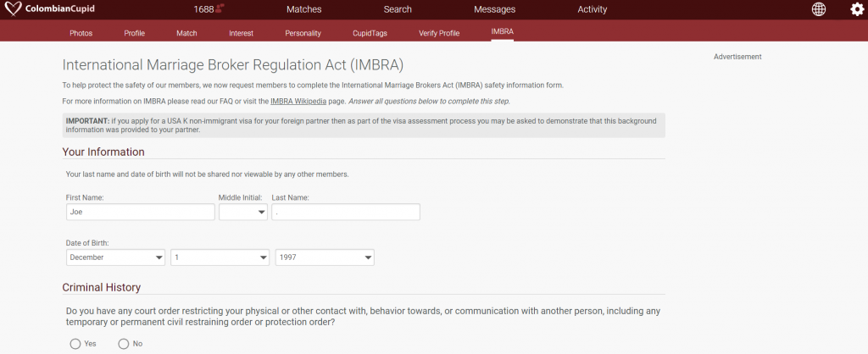868x354 pixels.
Task: Open the Middle Initial dropdown
Action: (x=243, y=212)
